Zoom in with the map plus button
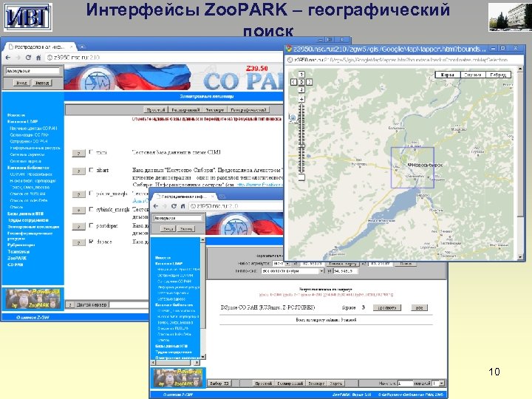 301,99
